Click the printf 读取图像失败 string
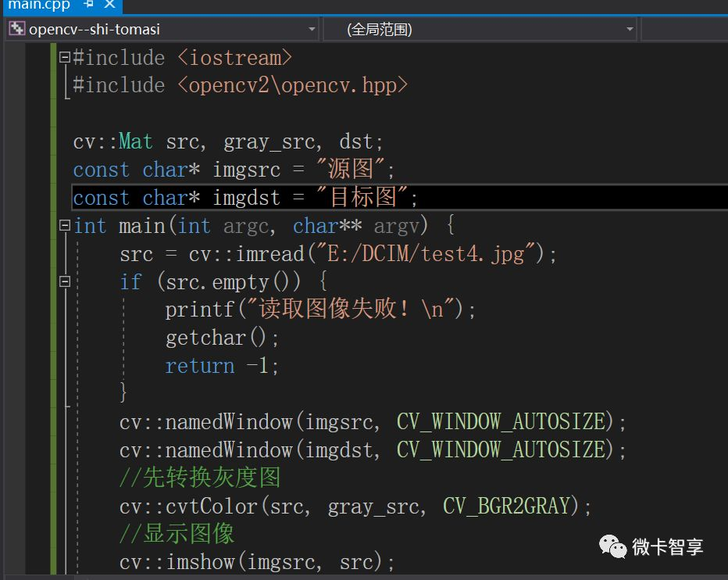Image resolution: width=728 pixels, height=580 pixels. pos(320,308)
